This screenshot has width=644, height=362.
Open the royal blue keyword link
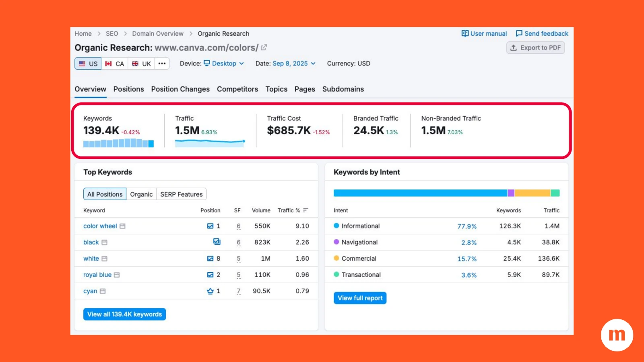pyautogui.click(x=97, y=275)
